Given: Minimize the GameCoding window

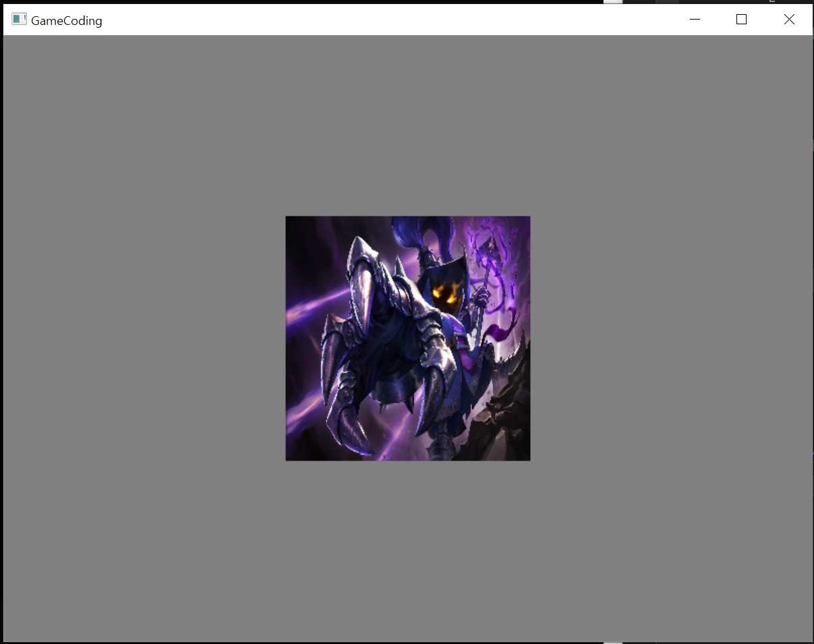Looking at the screenshot, I should coord(695,20).
